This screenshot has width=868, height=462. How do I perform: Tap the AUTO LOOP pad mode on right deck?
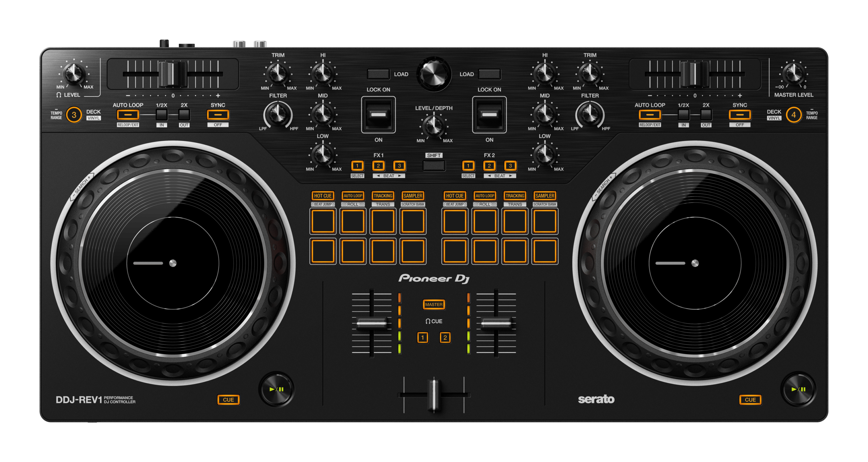tap(486, 196)
